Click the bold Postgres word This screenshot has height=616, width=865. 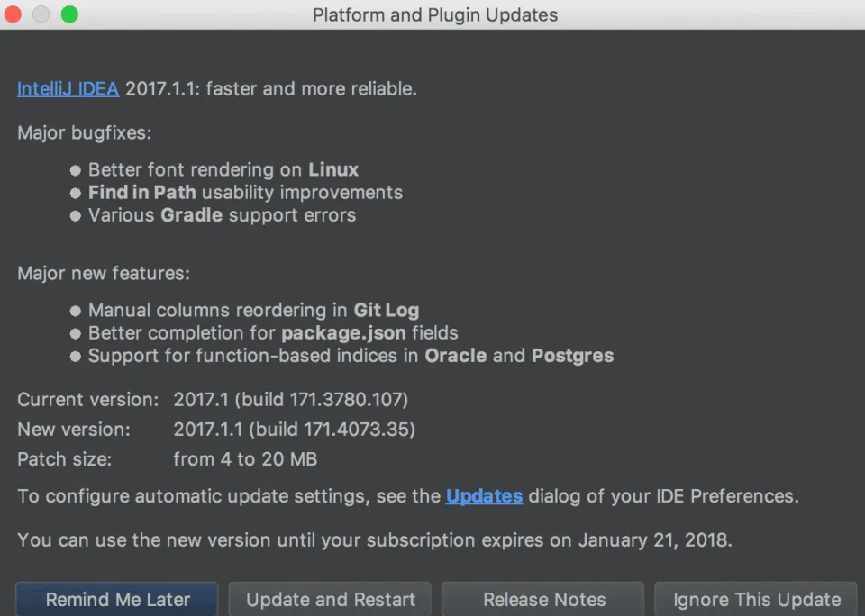573,356
